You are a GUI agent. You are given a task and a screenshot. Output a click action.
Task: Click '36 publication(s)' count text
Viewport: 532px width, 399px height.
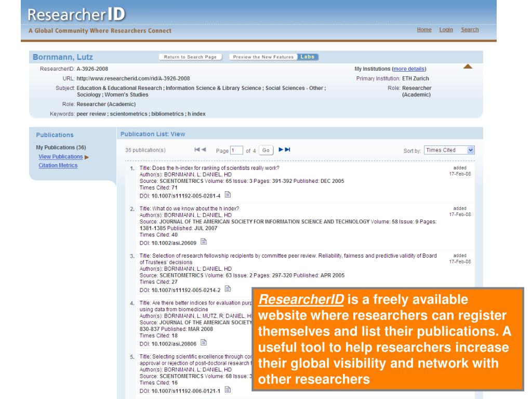pos(145,150)
